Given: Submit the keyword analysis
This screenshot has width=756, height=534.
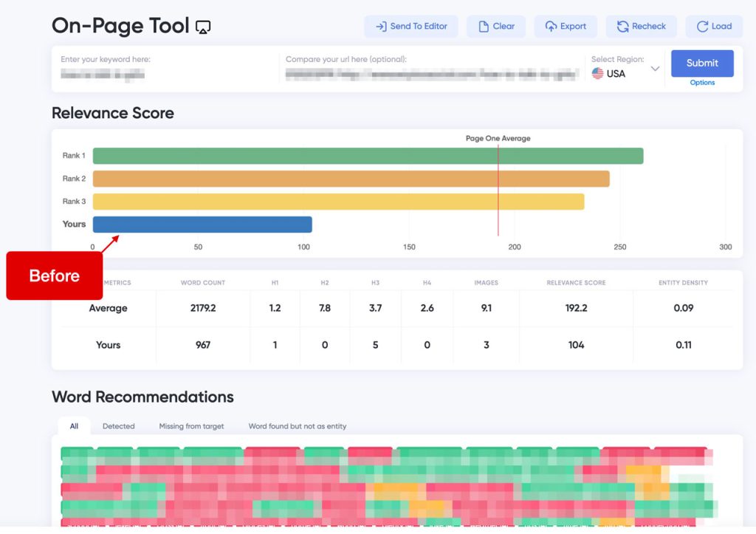Looking at the screenshot, I should tap(702, 64).
